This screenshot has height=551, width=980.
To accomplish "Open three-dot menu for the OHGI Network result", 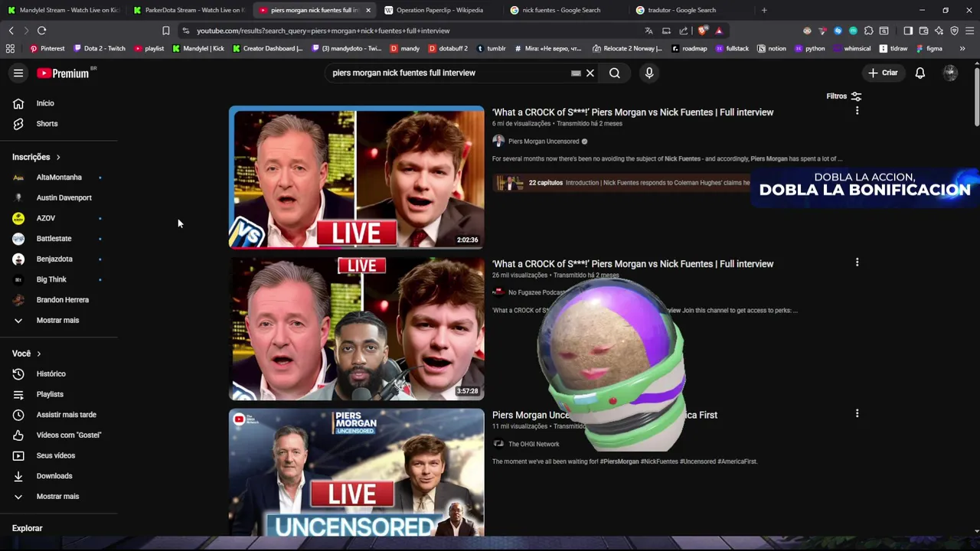I will tap(857, 413).
